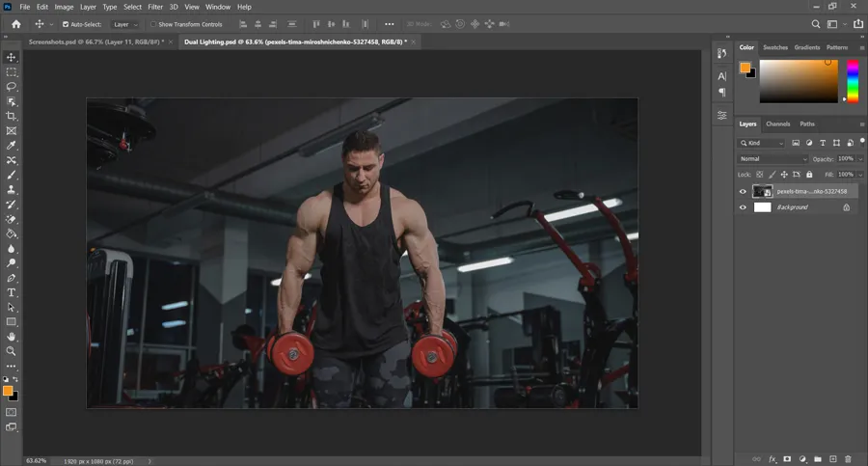868x466 pixels.
Task: Click the Home icon in options bar
Action: (15, 24)
